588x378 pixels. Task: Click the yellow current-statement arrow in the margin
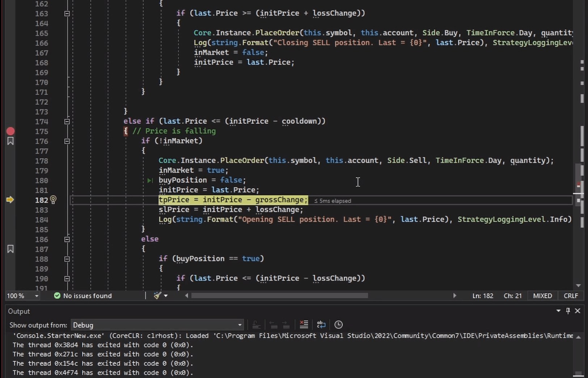pyautogui.click(x=10, y=200)
